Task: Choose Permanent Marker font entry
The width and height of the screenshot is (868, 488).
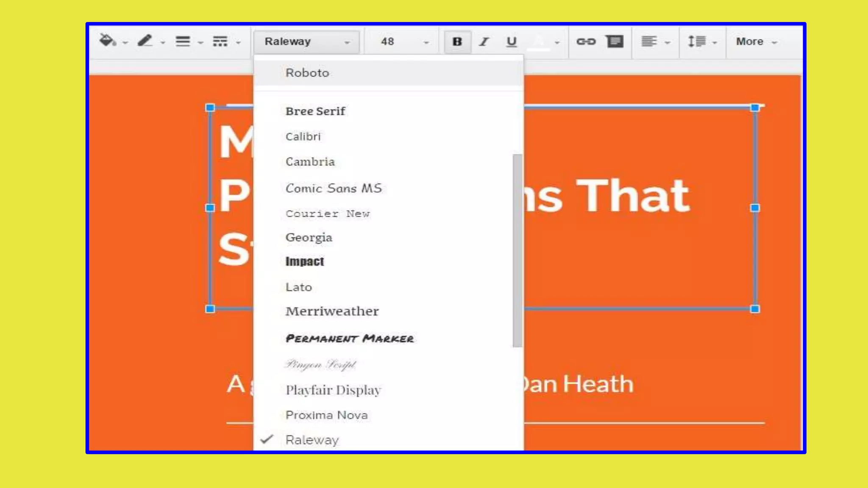Action: pyautogui.click(x=350, y=338)
